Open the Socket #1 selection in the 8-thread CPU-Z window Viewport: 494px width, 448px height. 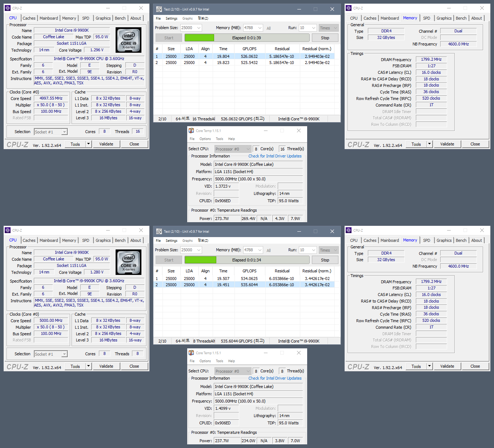[x=51, y=354]
